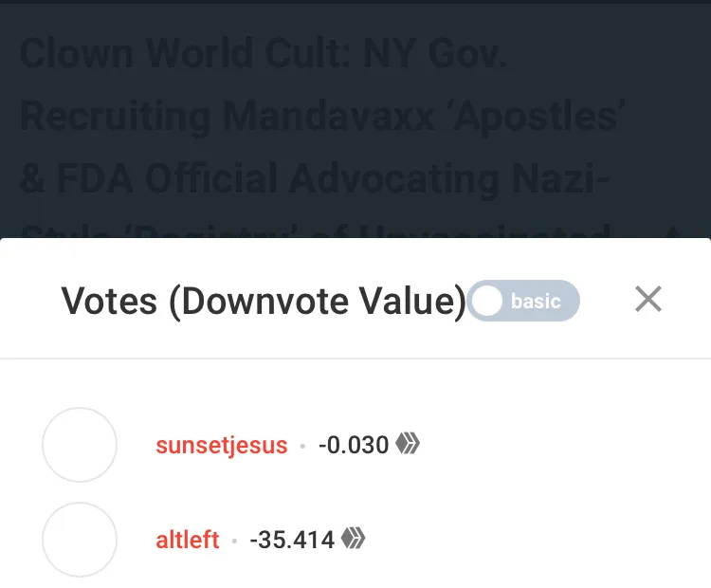Select the -35.414 downvote value
Screen dimensions: 711x588
292,540
